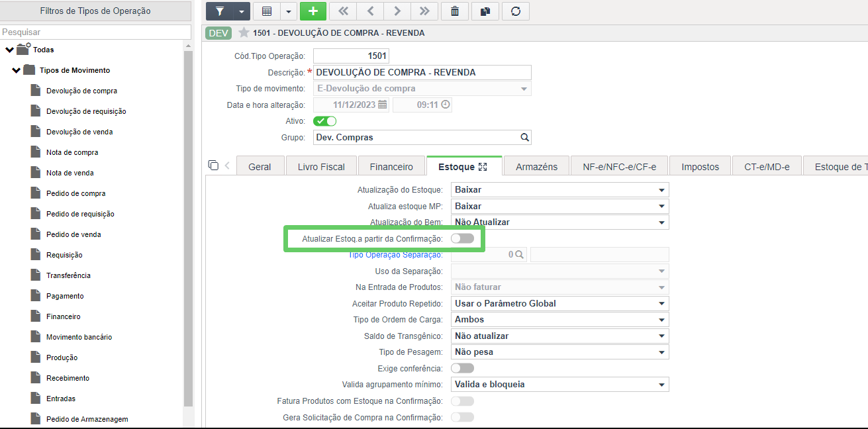Open grid view options dropdown arrow

(288, 11)
